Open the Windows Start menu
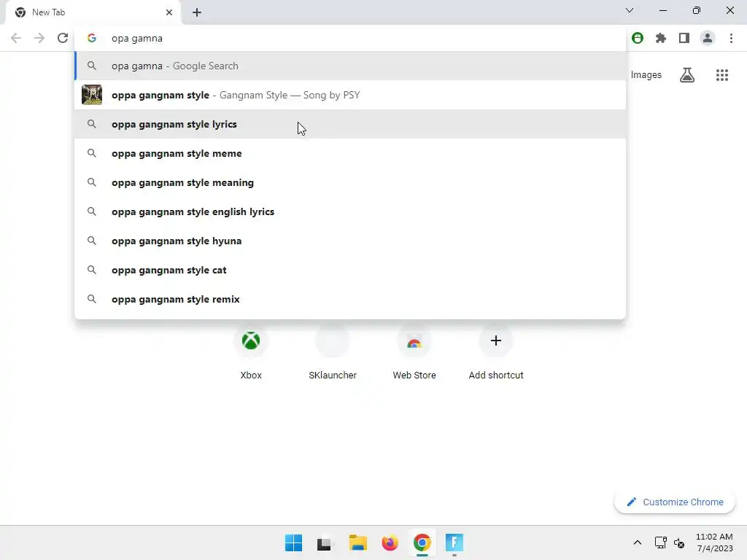The width and height of the screenshot is (747, 560). tap(293, 542)
